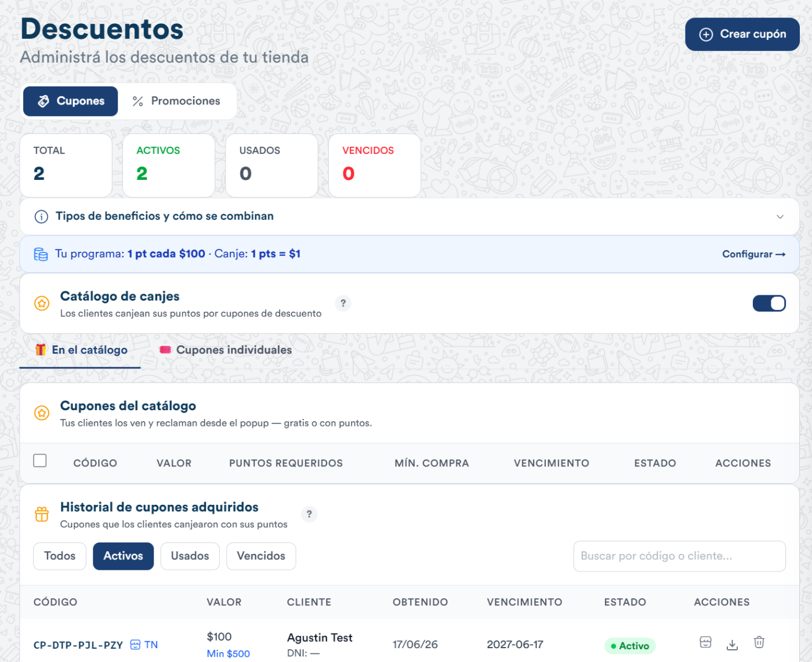Click the CLIENTE column header
This screenshot has width=812, height=662.
click(x=309, y=602)
